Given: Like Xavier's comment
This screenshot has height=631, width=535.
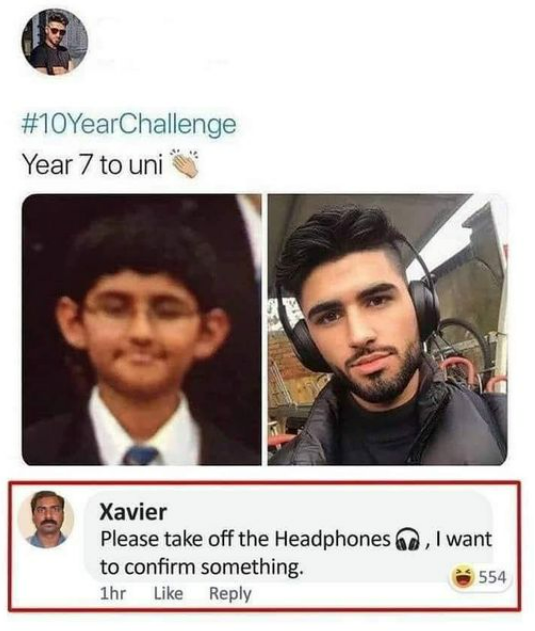Looking at the screenshot, I should (168, 593).
